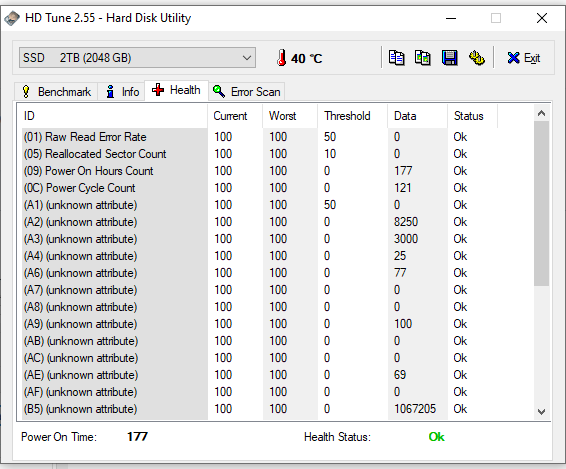Switch to the Info tab
The width and height of the screenshot is (566, 469).
[x=122, y=92]
